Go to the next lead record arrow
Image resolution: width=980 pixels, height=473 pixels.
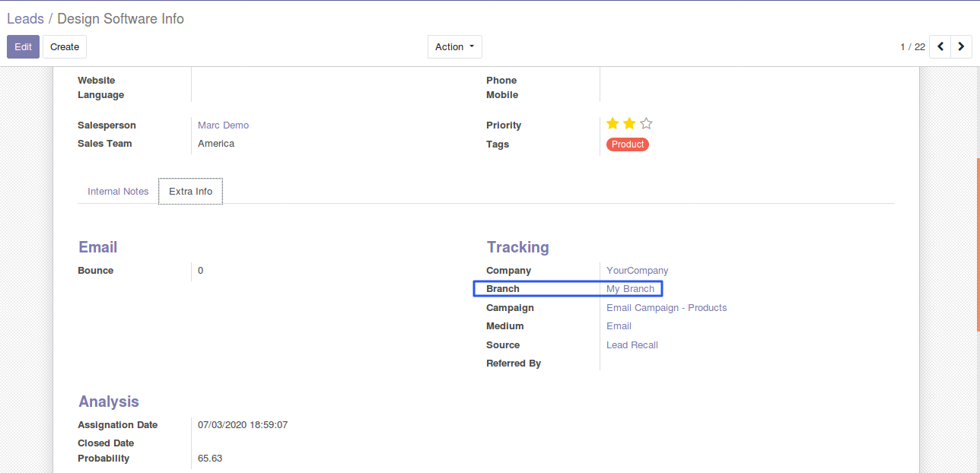coord(962,47)
